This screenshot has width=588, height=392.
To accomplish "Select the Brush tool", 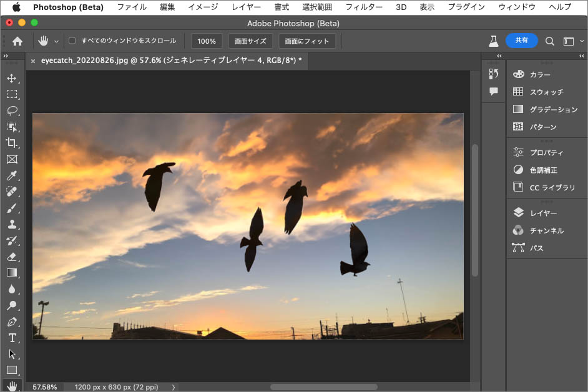I will point(12,208).
